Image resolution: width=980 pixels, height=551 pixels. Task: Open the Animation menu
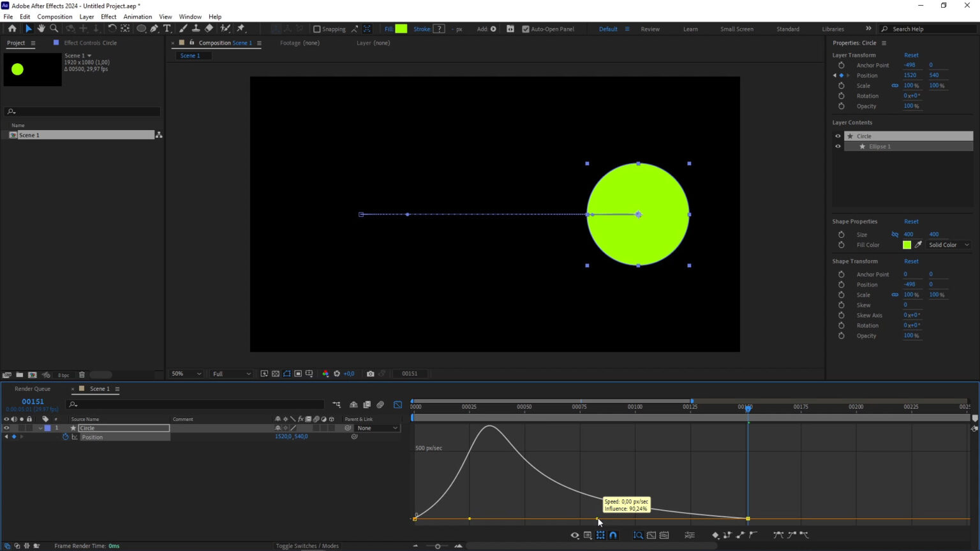tap(137, 17)
